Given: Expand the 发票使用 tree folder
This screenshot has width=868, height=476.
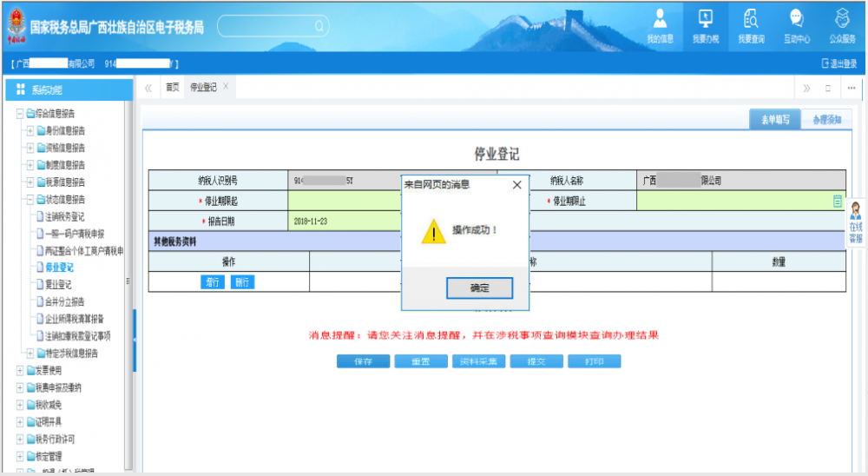Looking at the screenshot, I should pos(19,370).
